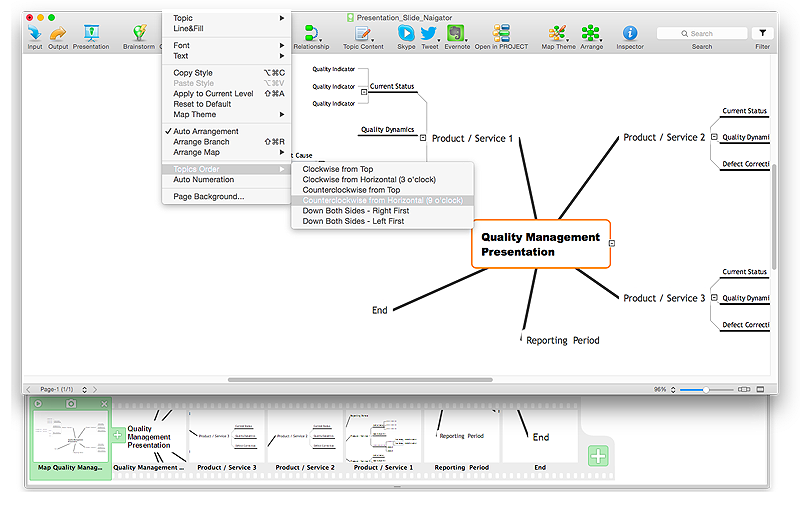
Task: Expand the Map Theme submenu
Action: 227,114
